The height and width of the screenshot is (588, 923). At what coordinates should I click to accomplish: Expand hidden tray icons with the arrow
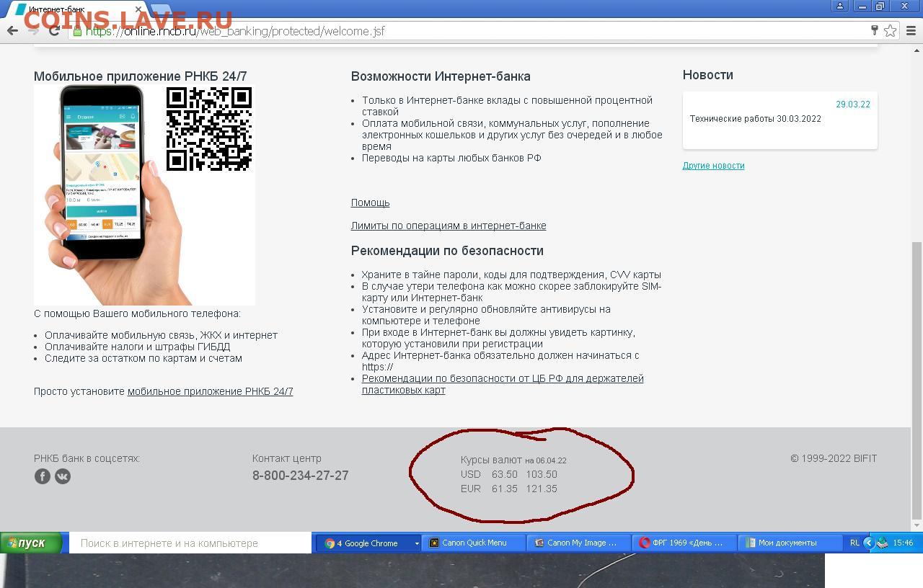[868, 543]
